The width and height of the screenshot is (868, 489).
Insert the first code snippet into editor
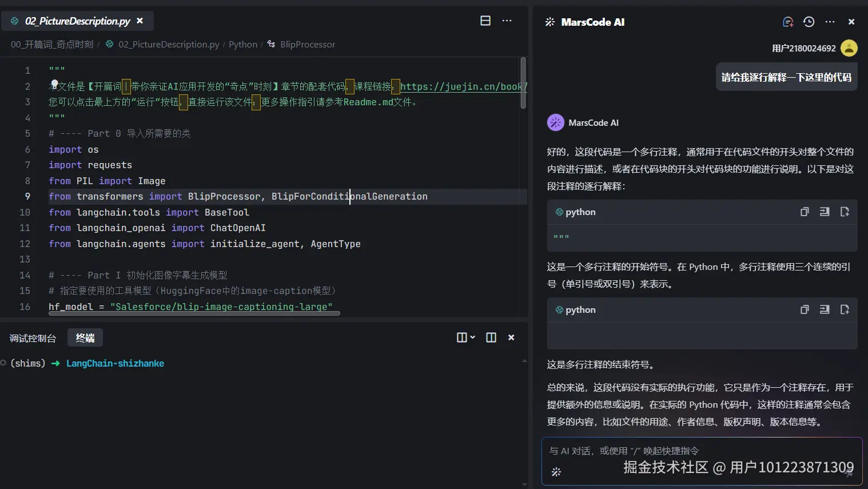[824, 212]
